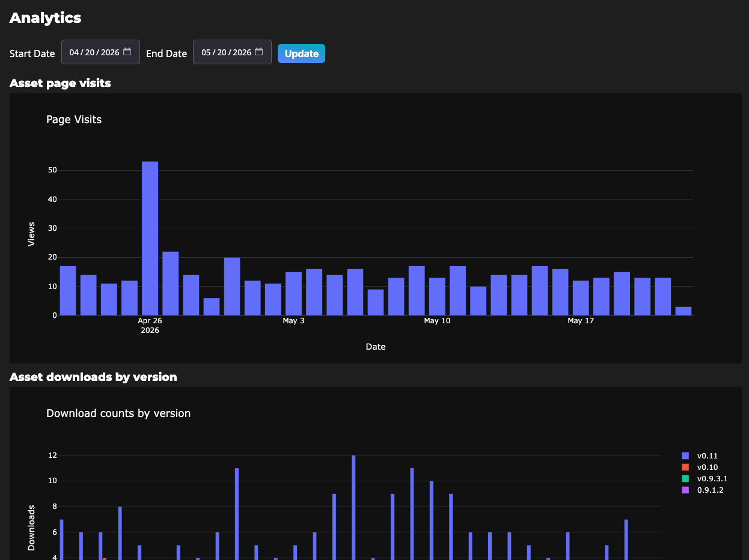Screen dimensions: 749x560
Task: Open the Start Date calendar picker icon
Action: [x=127, y=52]
